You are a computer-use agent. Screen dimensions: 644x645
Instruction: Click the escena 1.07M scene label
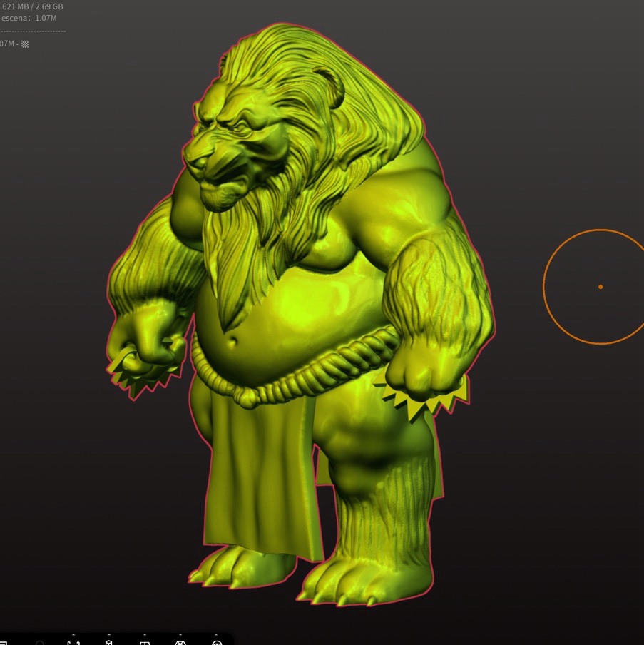coord(29,19)
